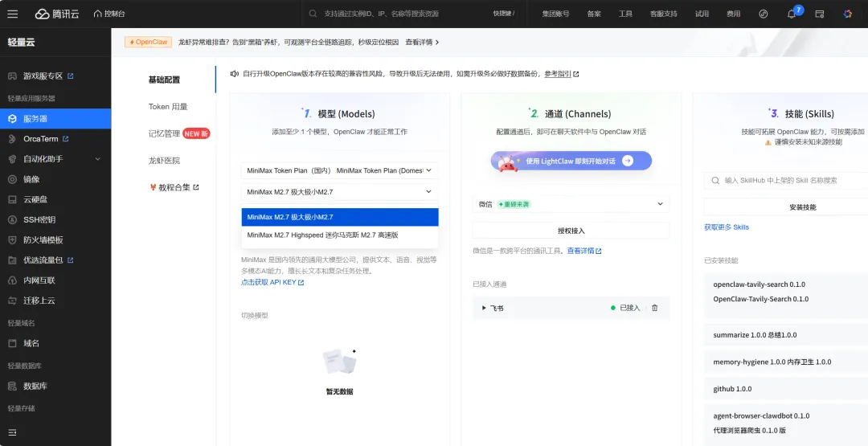
Task: Select the memory-hygiene 1.0.0 skill
Action: coord(786,362)
